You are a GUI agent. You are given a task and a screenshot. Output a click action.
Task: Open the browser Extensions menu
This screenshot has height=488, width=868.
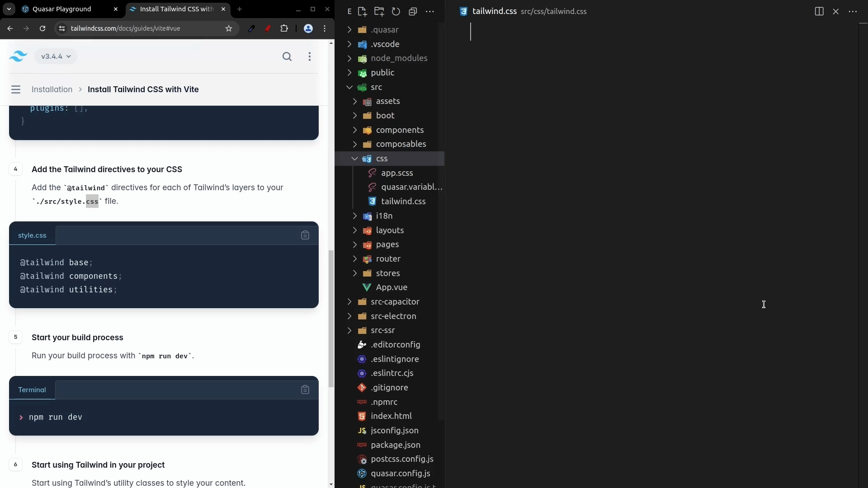(284, 28)
